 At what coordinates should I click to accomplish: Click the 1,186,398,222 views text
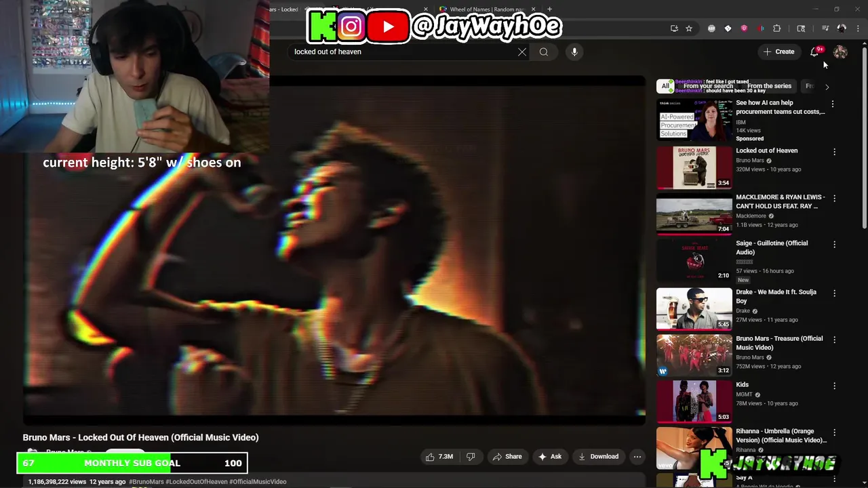click(x=57, y=482)
